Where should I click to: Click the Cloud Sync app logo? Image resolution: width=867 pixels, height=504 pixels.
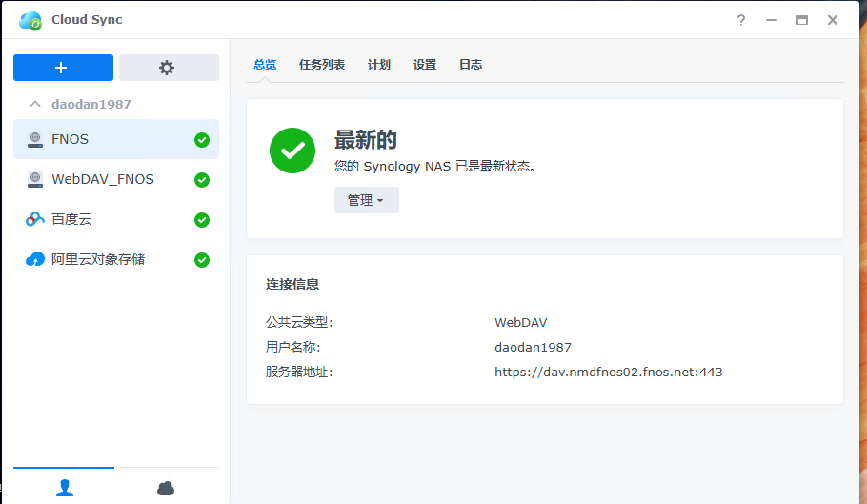click(x=30, y=21)
